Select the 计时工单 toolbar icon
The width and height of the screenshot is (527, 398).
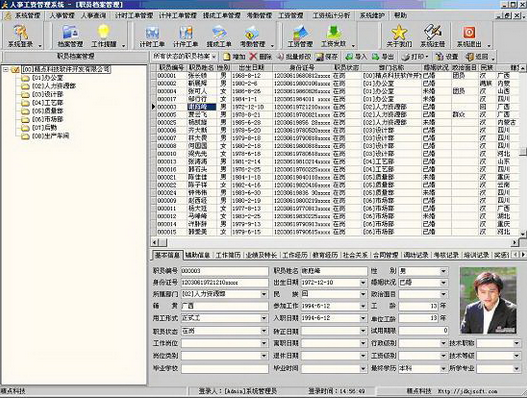[x=152, y=36]
